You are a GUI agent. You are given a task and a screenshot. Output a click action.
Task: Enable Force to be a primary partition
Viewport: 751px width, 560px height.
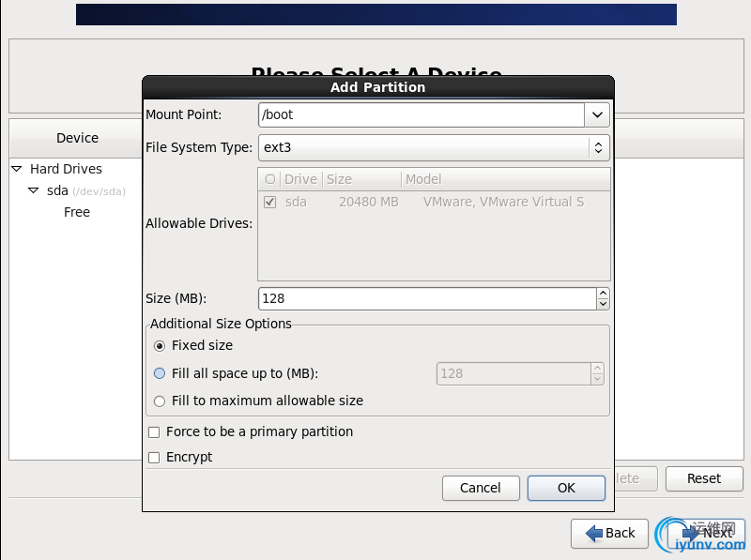154,432
